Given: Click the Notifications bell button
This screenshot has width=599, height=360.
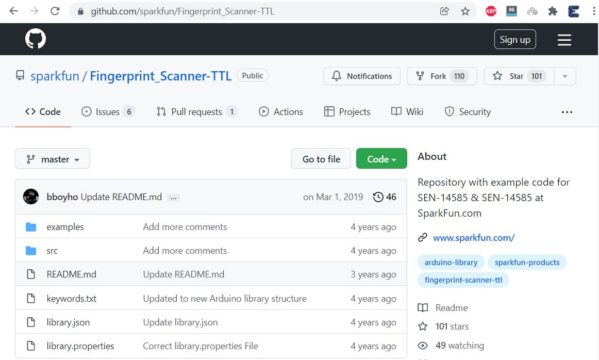Looking at the screenshot, I should point(362,76).
